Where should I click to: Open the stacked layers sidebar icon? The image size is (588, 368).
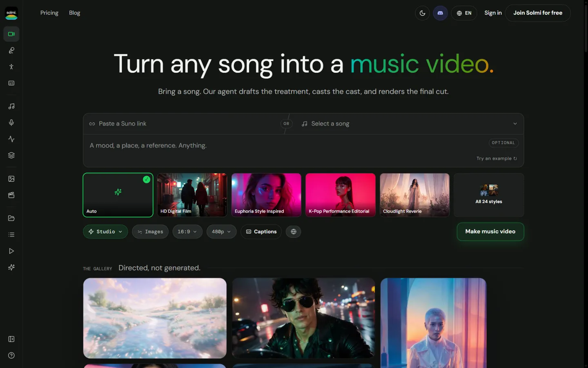coord(11,155)
